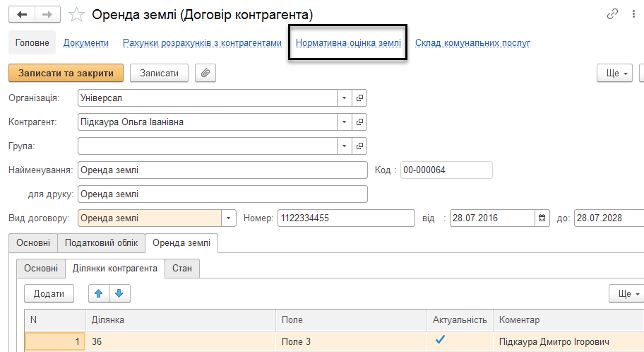
Task: Click the Записати button
Action: pos(159,74)
